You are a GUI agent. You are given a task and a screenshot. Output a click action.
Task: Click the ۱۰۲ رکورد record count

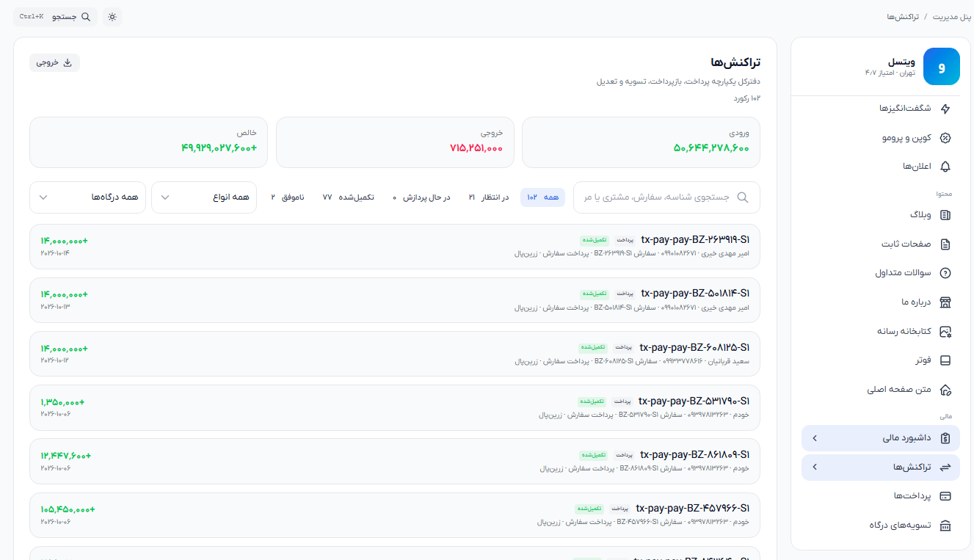point(746,98)
